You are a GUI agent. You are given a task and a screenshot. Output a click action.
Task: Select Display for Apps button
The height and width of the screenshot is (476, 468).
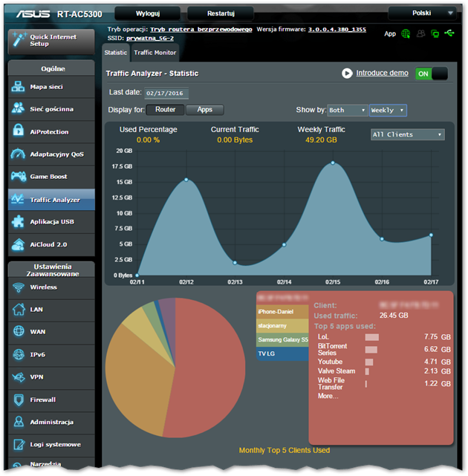click(205, 110)
